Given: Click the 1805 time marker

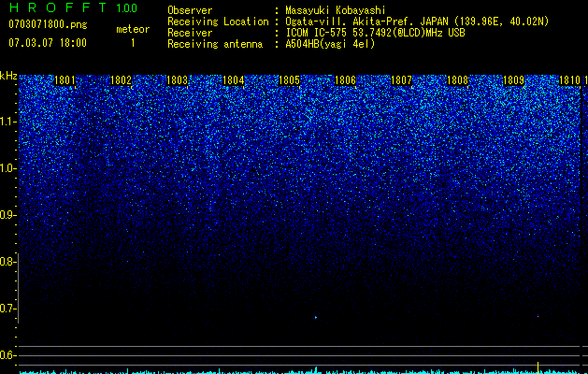Looking at the screenshot, I should (289, 80).
